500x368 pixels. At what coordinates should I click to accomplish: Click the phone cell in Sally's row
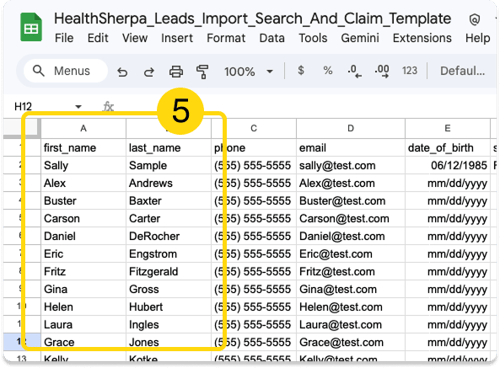[254, 165]
